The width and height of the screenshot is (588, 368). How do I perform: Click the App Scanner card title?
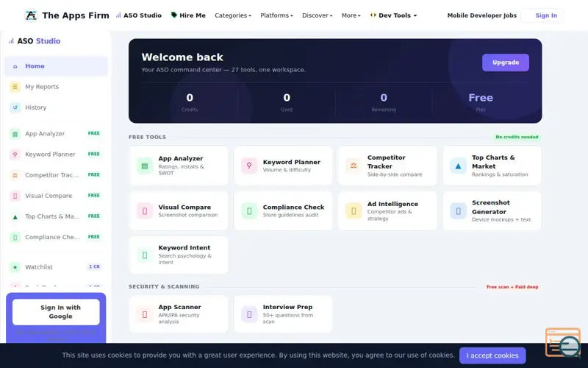(179, 307)
